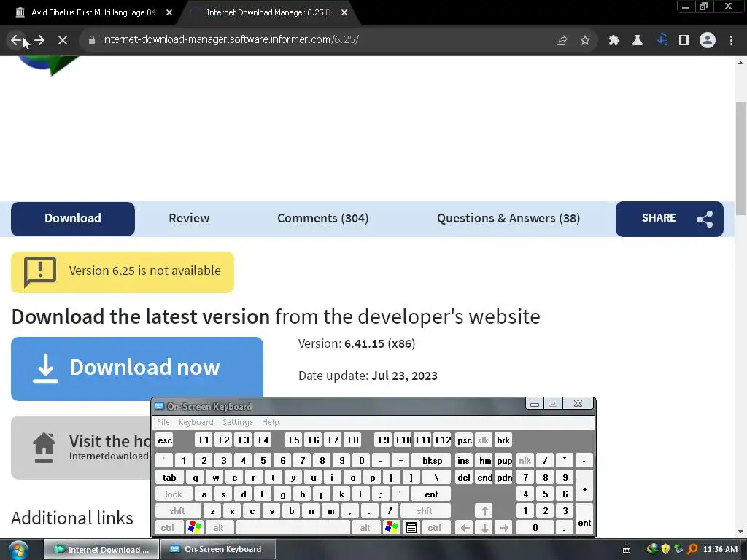Open the Comments (304) tab
The width and height of the screenshot is (747, 560).
click(x=323, y=218)
